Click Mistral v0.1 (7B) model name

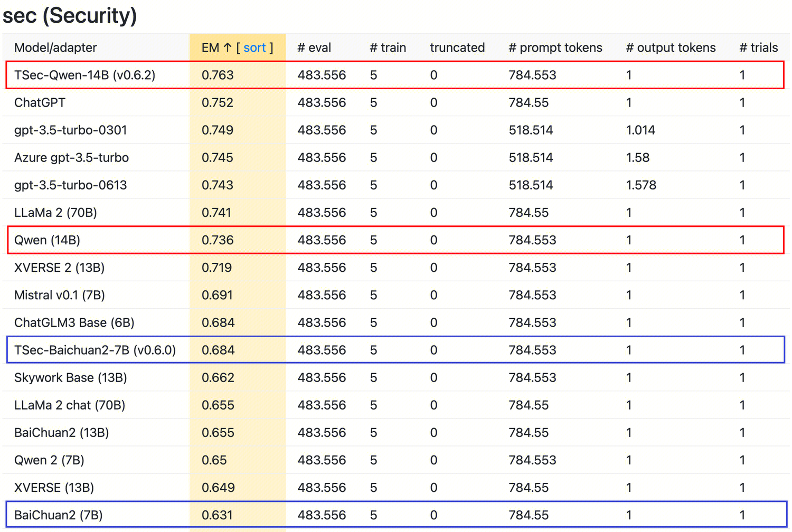point(59,295)
